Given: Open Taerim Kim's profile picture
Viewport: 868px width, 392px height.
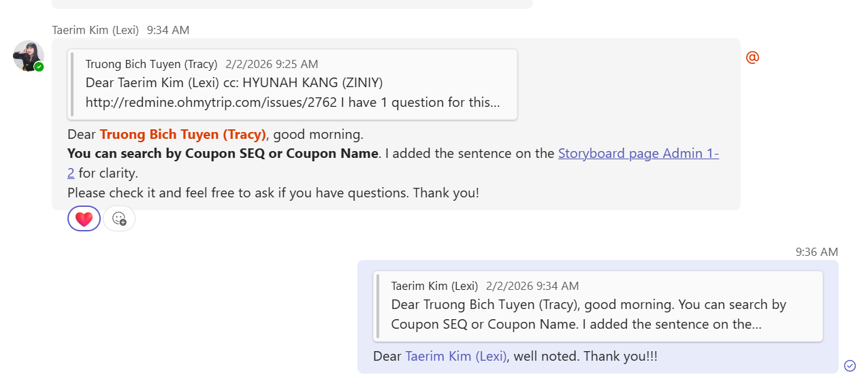Looking at the screenshot, I should tap(28, 55).
